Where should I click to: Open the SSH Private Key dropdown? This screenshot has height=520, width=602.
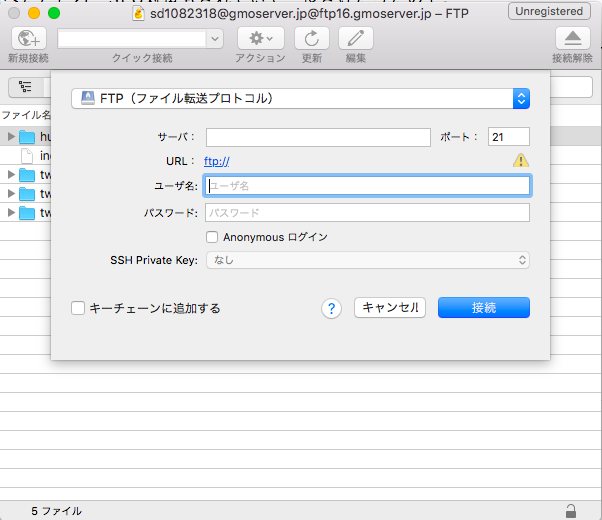point(367,260)
